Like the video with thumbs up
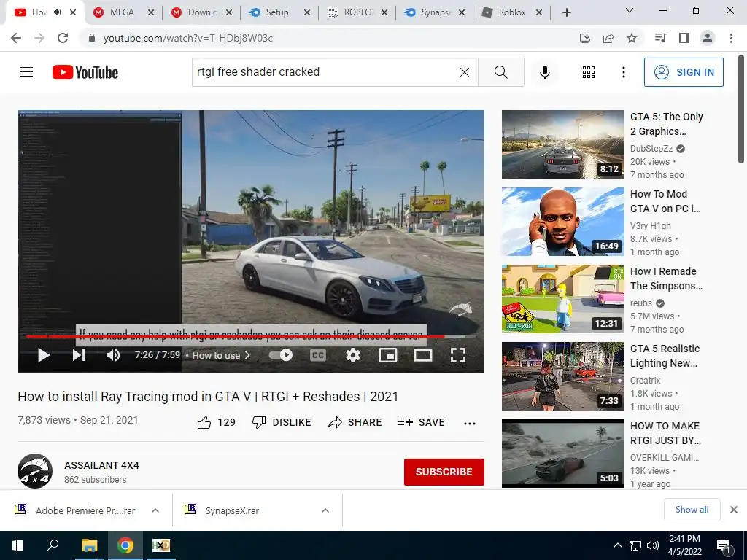Viewport: 747px width, 560px height. [204, 422]
